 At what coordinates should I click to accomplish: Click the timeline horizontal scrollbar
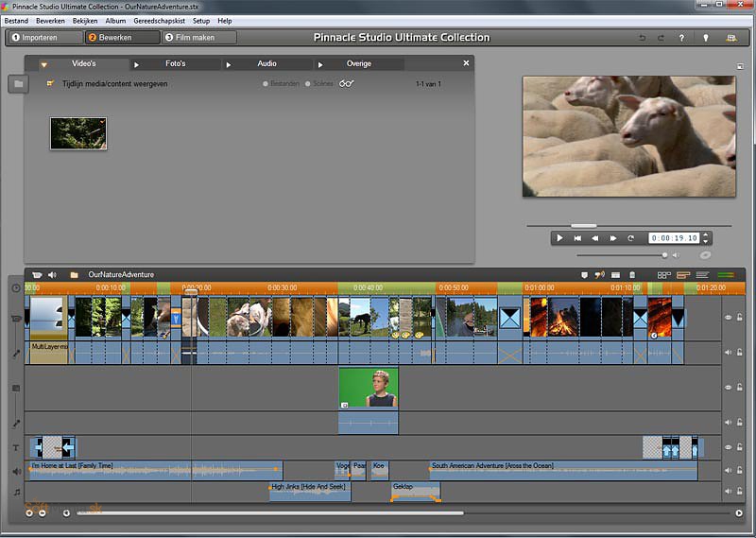[x=270, y=513]
